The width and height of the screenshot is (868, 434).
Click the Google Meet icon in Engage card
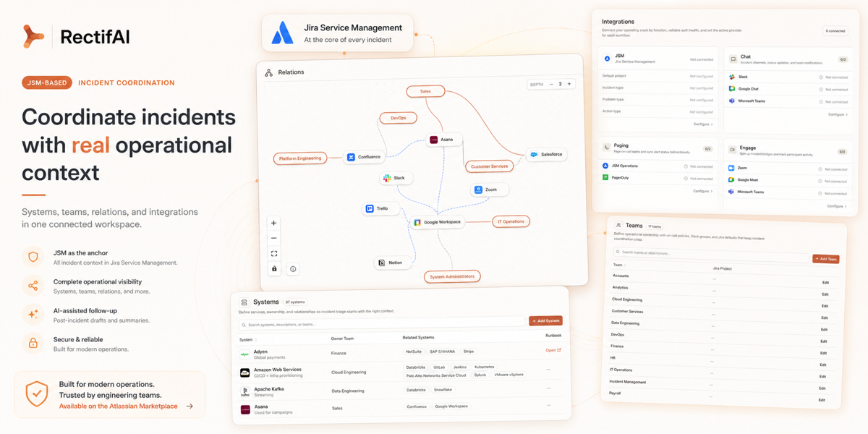click(731, 179)
